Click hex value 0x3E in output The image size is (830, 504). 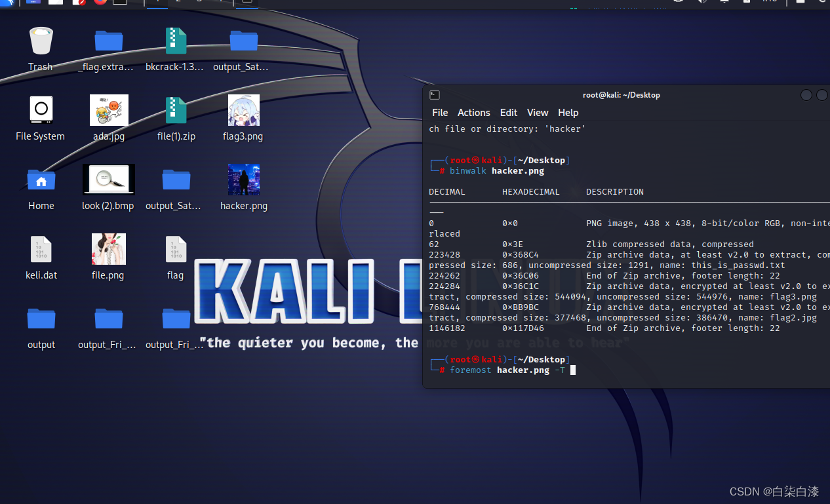coord(513,244)
